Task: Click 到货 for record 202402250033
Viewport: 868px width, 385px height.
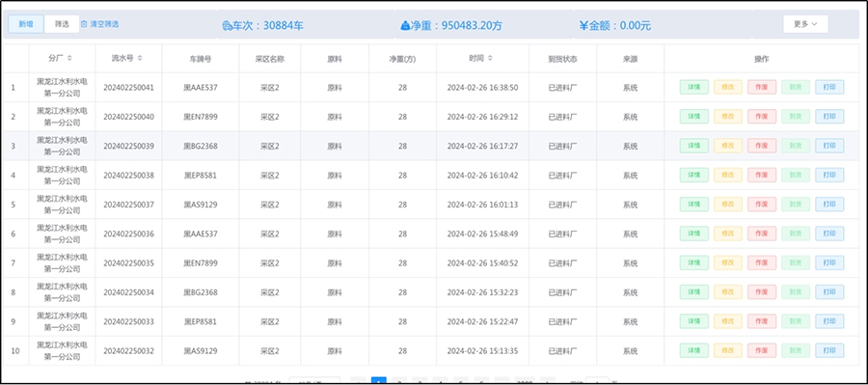Action: tap(796, 322)
